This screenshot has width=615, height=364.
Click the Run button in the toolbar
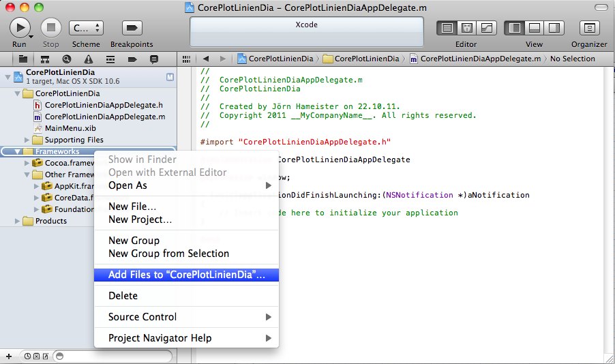(19, 28)
